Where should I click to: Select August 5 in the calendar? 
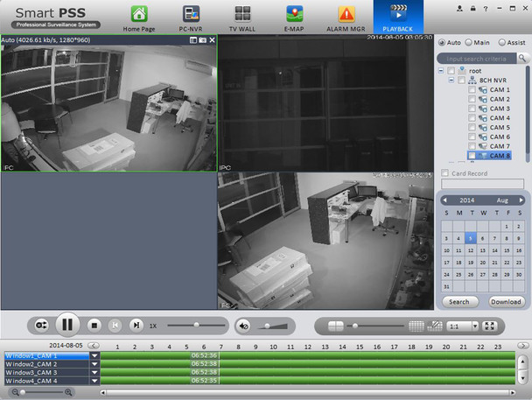471,238
